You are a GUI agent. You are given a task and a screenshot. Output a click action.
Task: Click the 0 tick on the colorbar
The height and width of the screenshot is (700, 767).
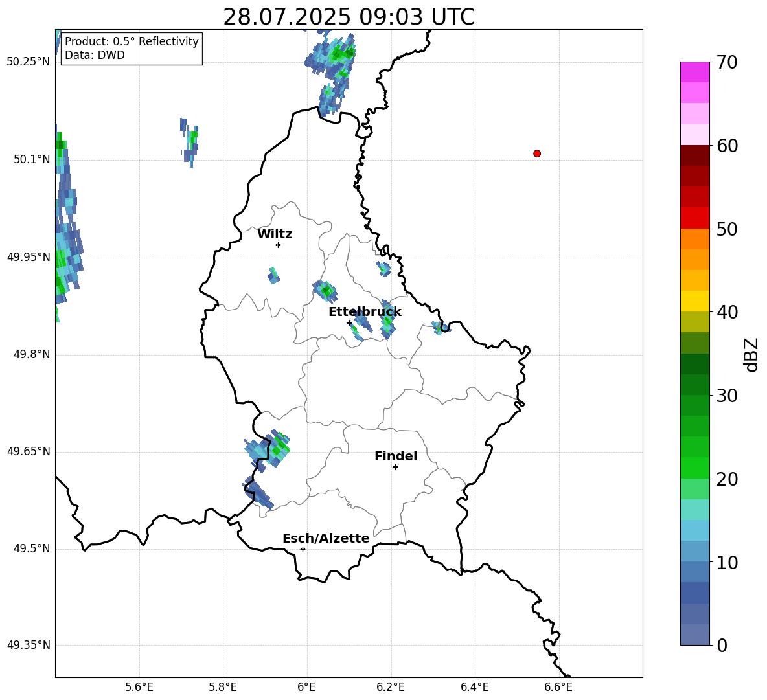(722, 645)
